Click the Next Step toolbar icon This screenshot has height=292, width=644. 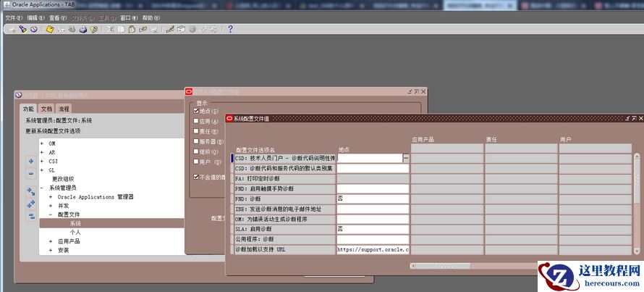tap(62, 30)
